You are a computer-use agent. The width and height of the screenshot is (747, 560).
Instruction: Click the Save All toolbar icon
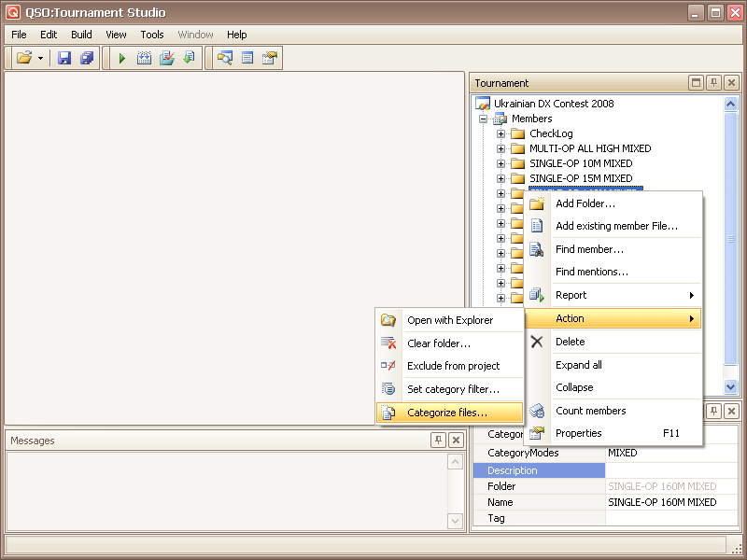pos(87,58)
